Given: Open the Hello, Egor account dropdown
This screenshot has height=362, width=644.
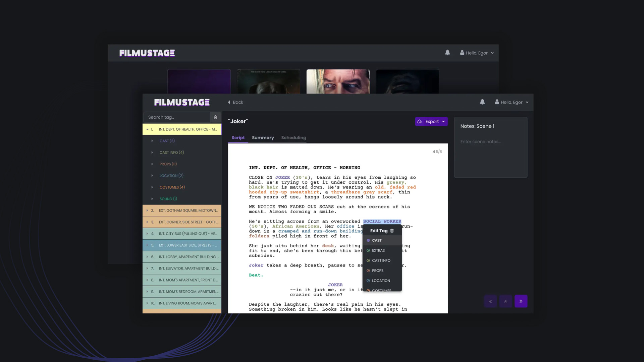Looking at the screenshot, I should [512, 102].
